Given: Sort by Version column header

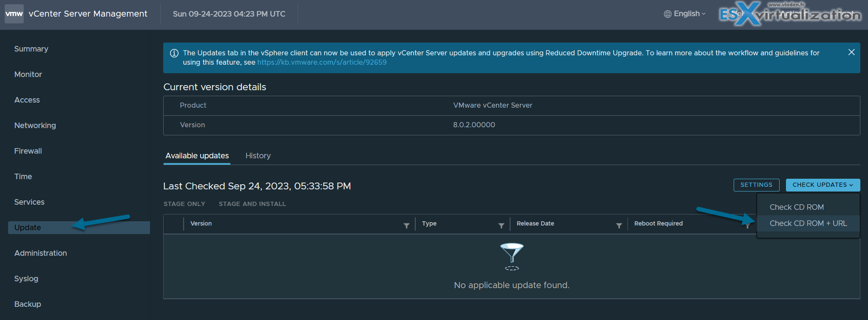Looking at the screenshot, I should click(x=201, y=223).
